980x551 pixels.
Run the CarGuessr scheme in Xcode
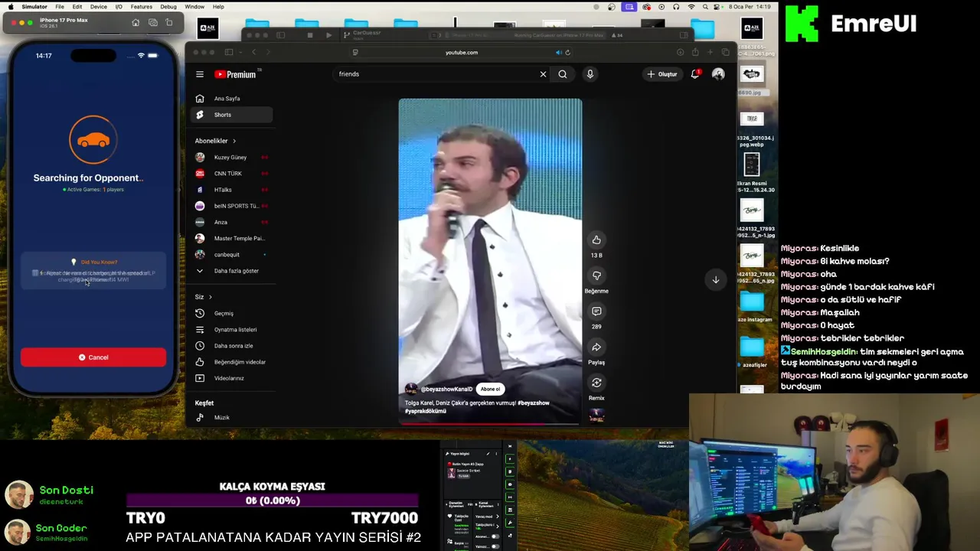tap(328, 35)
